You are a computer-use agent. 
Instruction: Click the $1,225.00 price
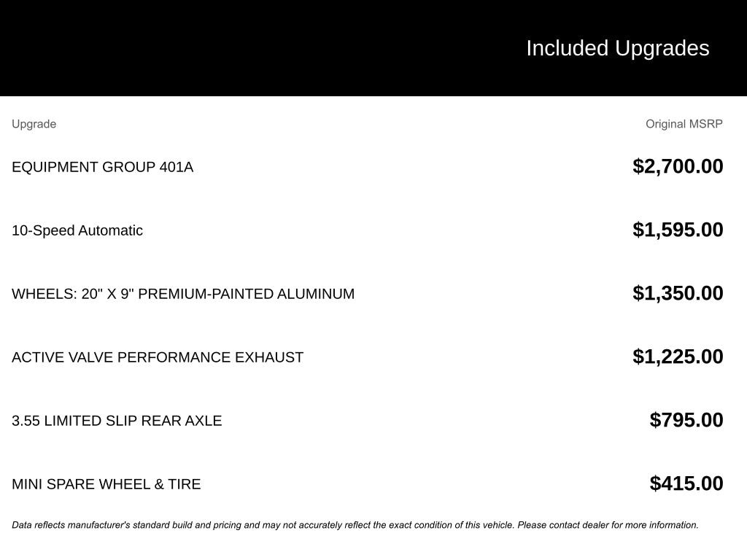[x=678, y=357]
